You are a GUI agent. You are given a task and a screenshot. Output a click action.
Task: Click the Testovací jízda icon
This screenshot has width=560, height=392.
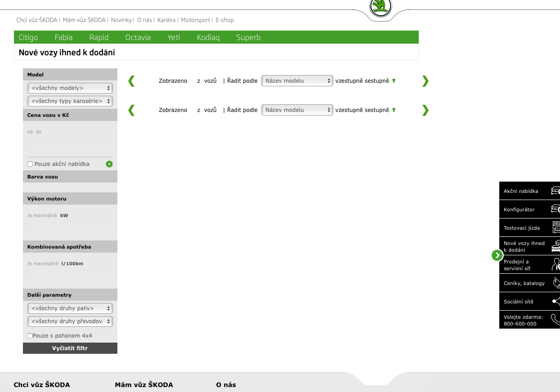click(x=556, y=227)
